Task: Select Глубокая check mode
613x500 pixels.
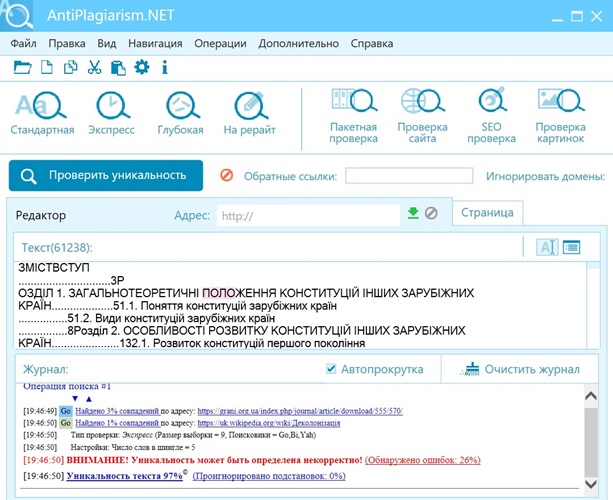Action: (181, 113)
